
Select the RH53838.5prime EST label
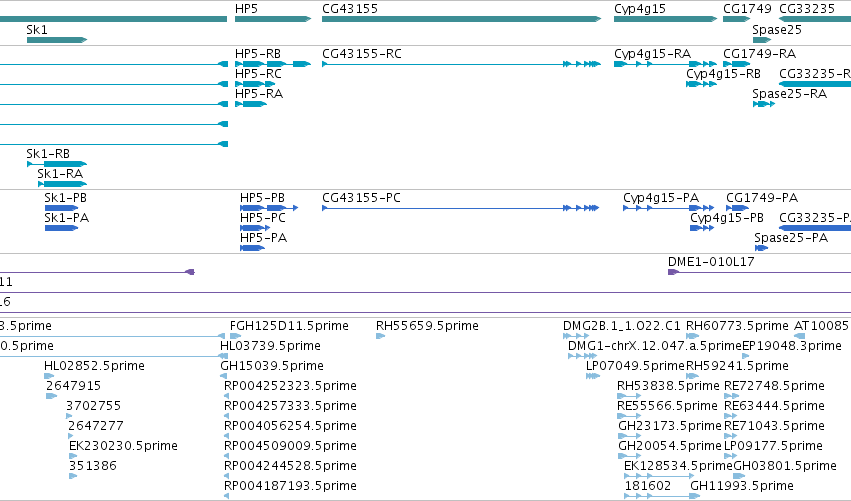click(668, 386)
